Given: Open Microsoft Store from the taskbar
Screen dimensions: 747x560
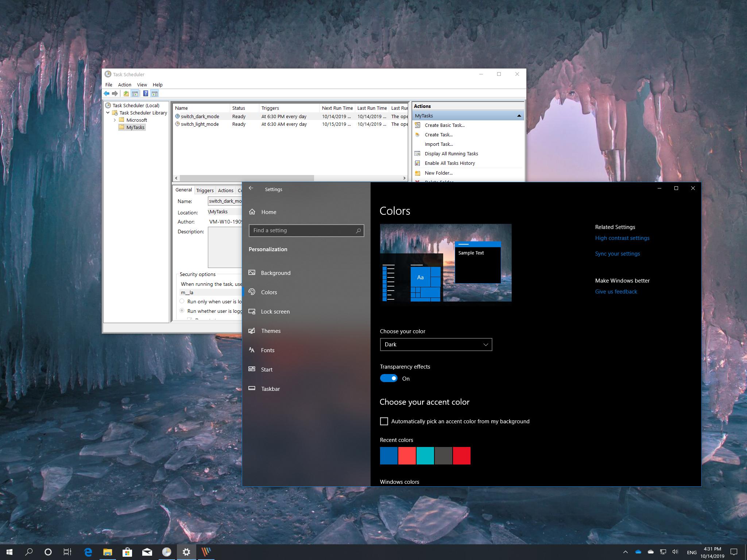Looking at the screenshot, I should 127,552.
